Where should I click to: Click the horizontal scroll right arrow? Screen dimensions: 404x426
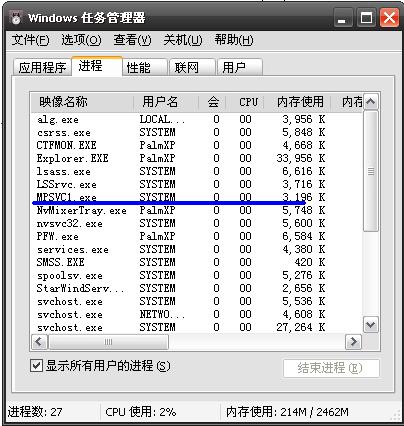pyautogui.click(x=353, y=342)
